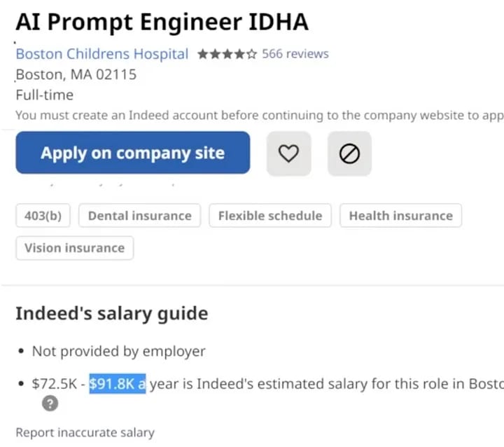The height and width of the screenshot is (447, 504).
Task: Save job with the heart icon
Action: (288, 153)
